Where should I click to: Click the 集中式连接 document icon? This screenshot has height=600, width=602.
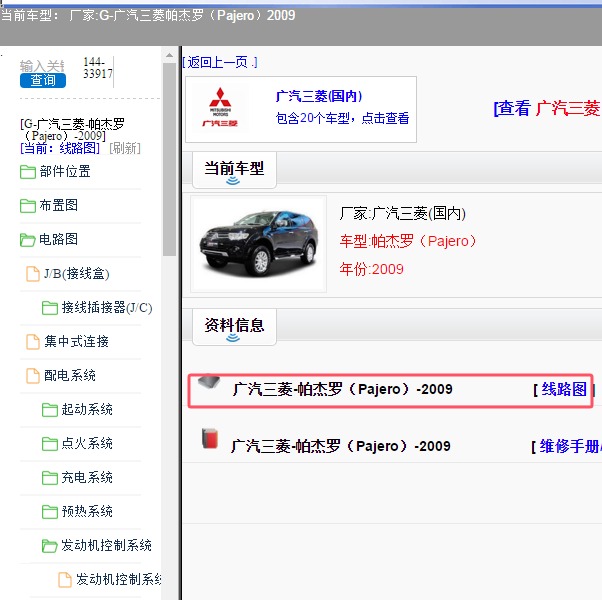[33, 342]
